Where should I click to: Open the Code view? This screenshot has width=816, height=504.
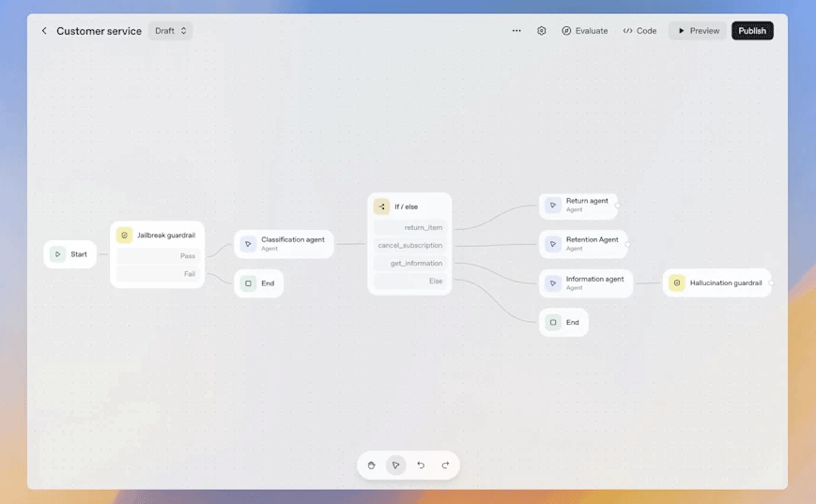click(639, 31)
